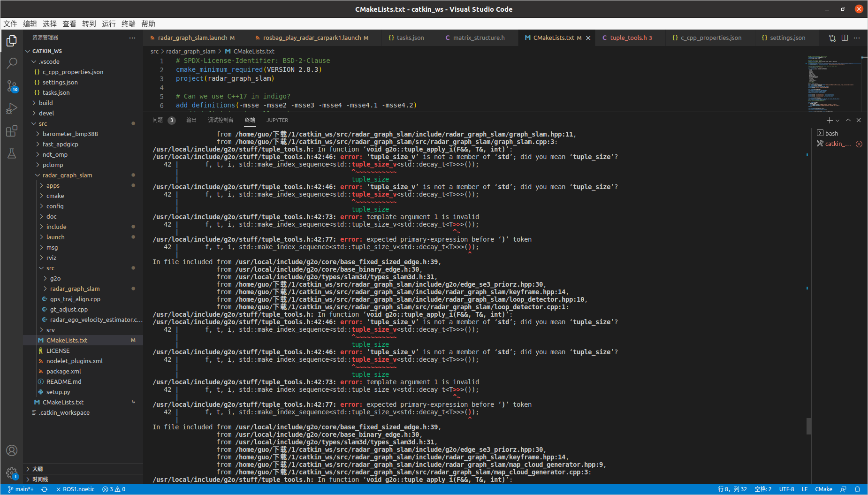Screen dimensions: 868x495
Task: Click the Accounts icon above Manage
Action: click(12, 450)
